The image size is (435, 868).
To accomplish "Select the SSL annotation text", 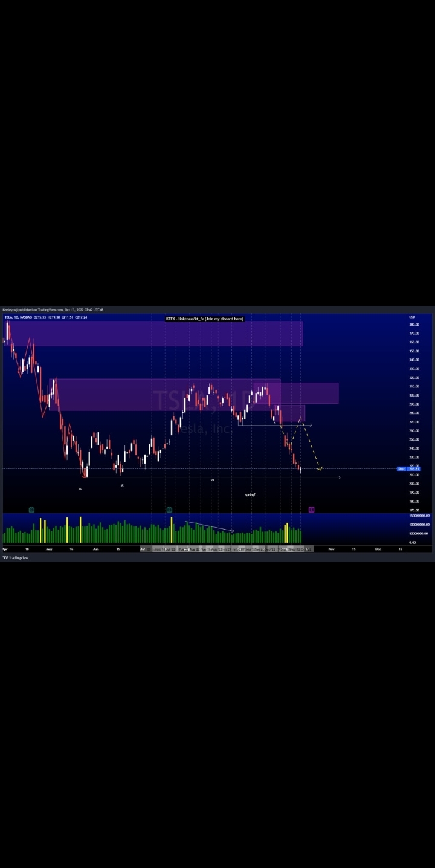I will 213,480.
